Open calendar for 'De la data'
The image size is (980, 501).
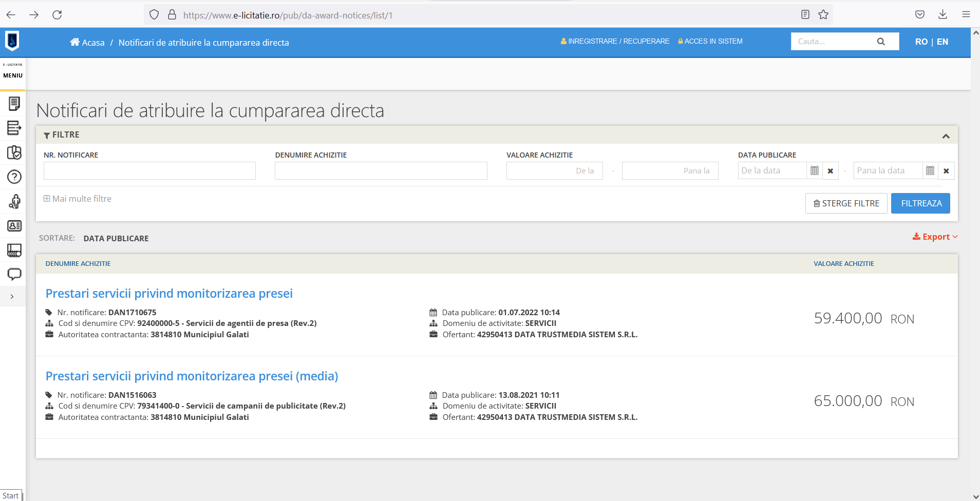click(814, 170)
